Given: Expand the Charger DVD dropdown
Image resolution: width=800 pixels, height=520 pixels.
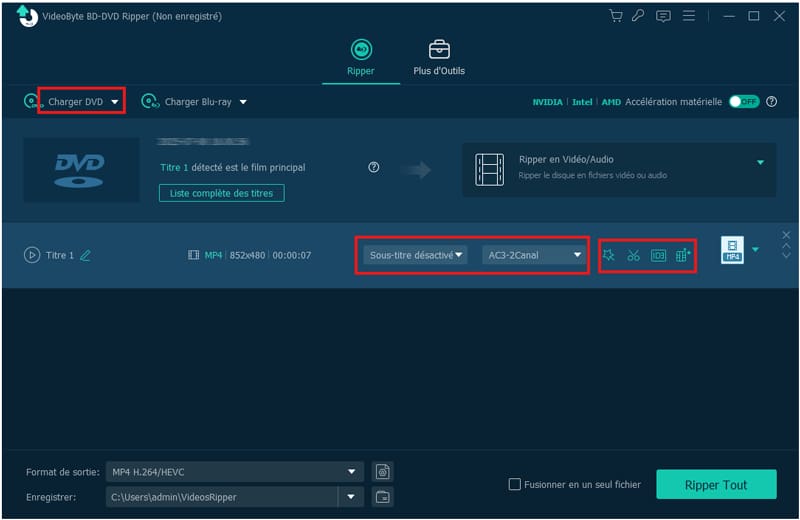Looking at the screenshot, I should coord(115,102).
